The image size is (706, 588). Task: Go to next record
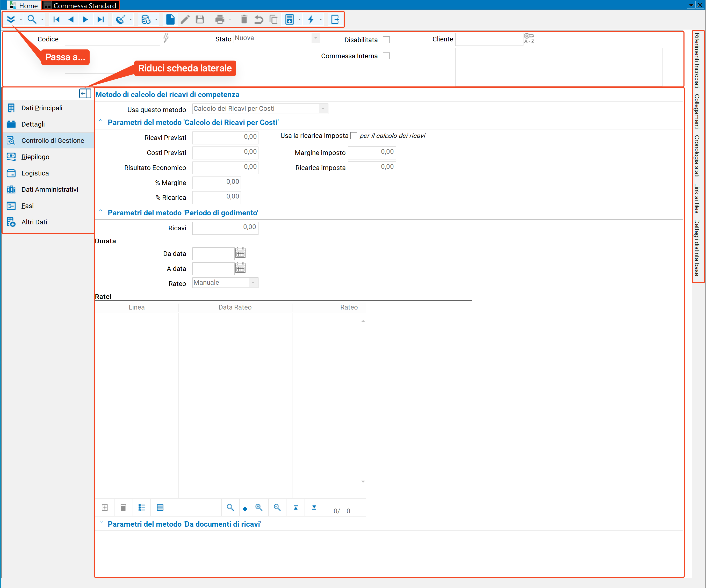tap(85, 19)
